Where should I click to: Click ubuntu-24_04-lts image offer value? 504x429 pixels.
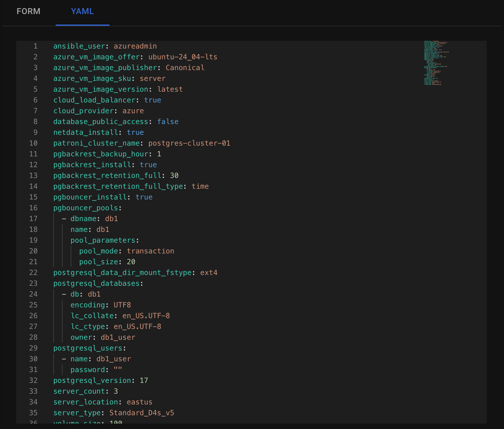(x=183, y=57)
